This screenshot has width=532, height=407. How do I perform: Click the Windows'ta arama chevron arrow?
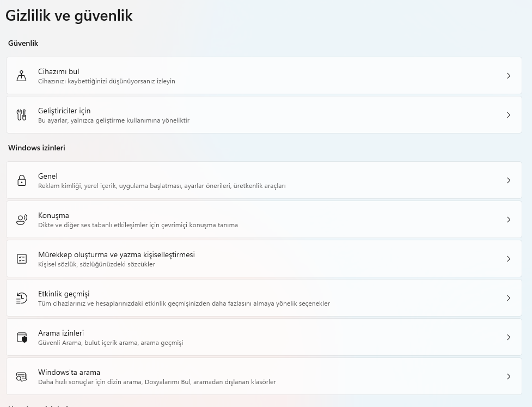pyautogui.click(x=508, y=376)
